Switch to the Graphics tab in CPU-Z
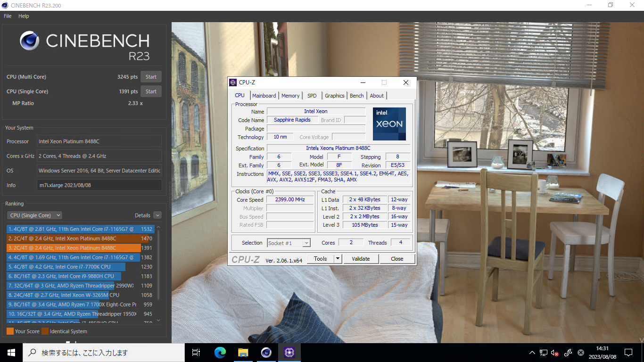The width and height of the screenshot is (644, 362). 335,96
